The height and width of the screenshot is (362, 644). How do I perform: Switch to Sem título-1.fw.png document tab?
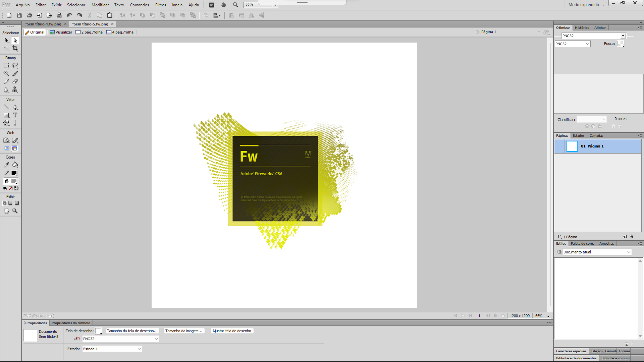click(43, 24)
